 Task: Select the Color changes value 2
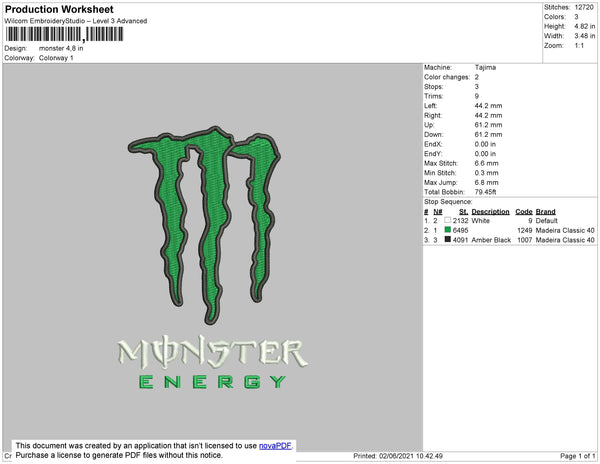(x=477, y=77)
